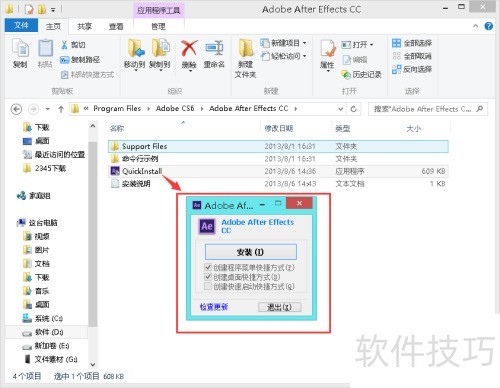Viewport: 500px width, 388px height.
Task: Select the Support Files folder
Action: tap(278, 146)
